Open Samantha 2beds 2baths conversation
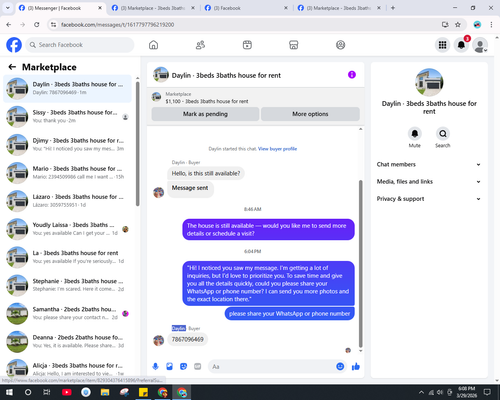 [67, 313]
